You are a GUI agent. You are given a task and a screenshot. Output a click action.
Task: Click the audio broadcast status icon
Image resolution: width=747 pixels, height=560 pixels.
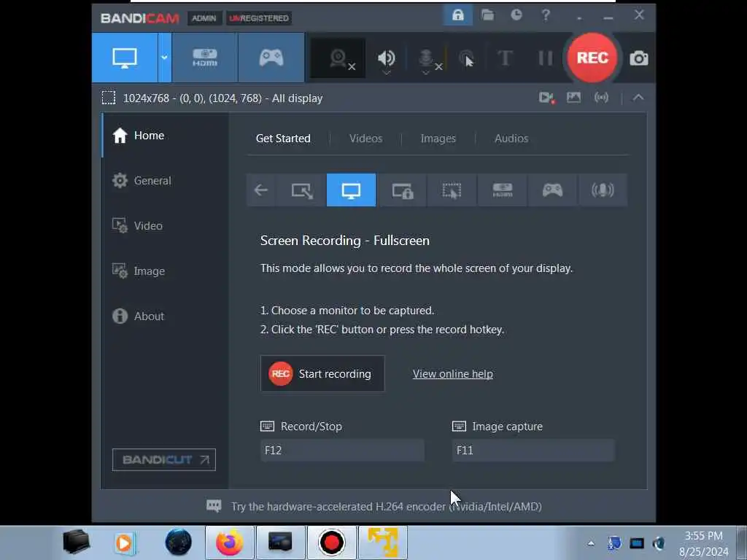click(x=601, y=98)
